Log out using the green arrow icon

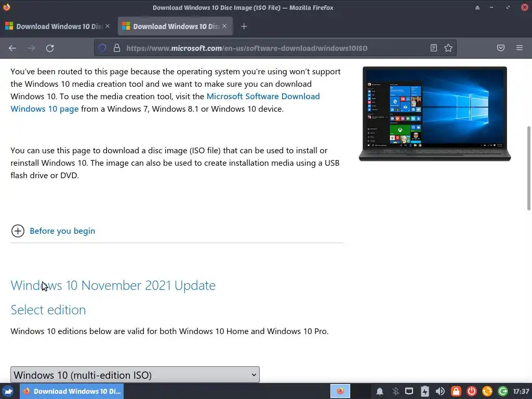point(503,391)
